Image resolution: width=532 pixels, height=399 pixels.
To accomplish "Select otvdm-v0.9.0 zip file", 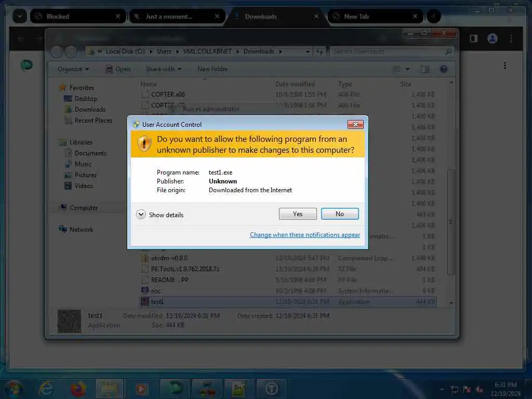I will pos(288,258).
